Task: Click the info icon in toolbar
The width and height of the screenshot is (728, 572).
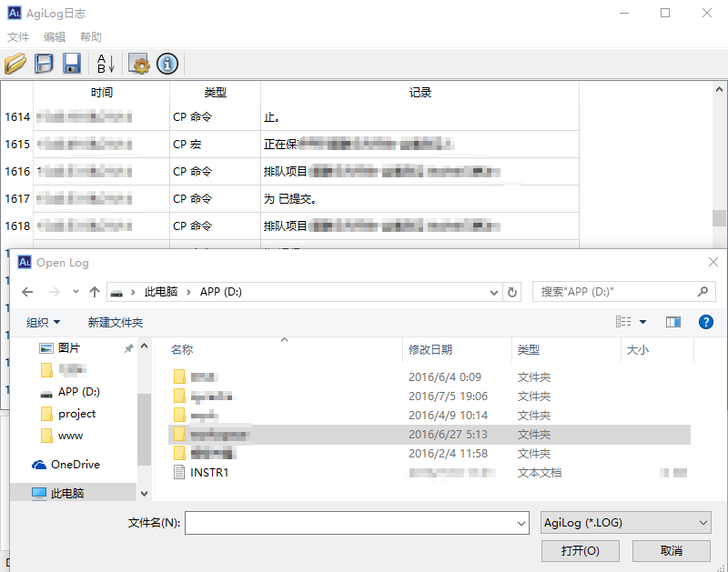Action: 167,64
